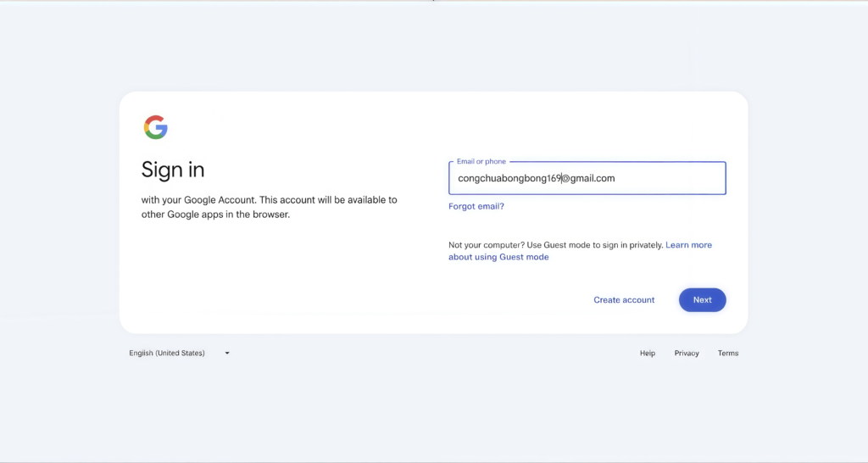The height and width of the screenshot is (463, 868).
Task: Open the English (United States) language dropdown
Action: 168,354
